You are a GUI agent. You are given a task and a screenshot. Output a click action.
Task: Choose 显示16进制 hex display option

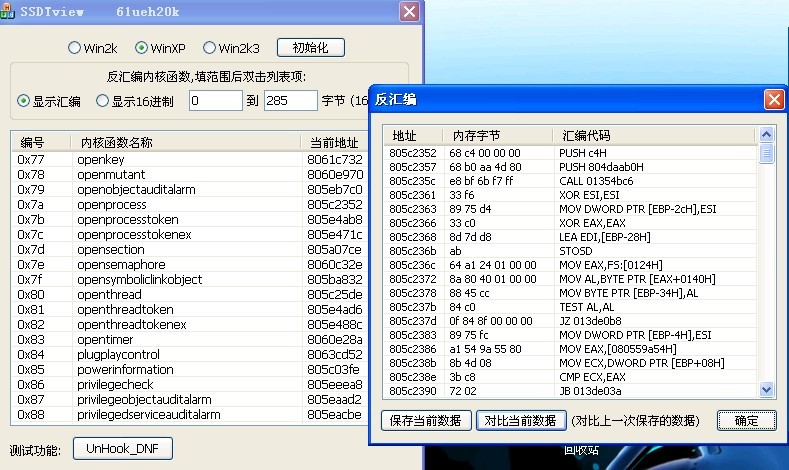pyautogui.click(x=102, y=101)
